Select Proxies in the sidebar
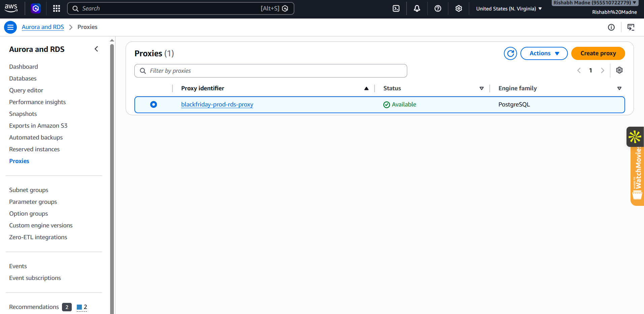 coord(19,161)
